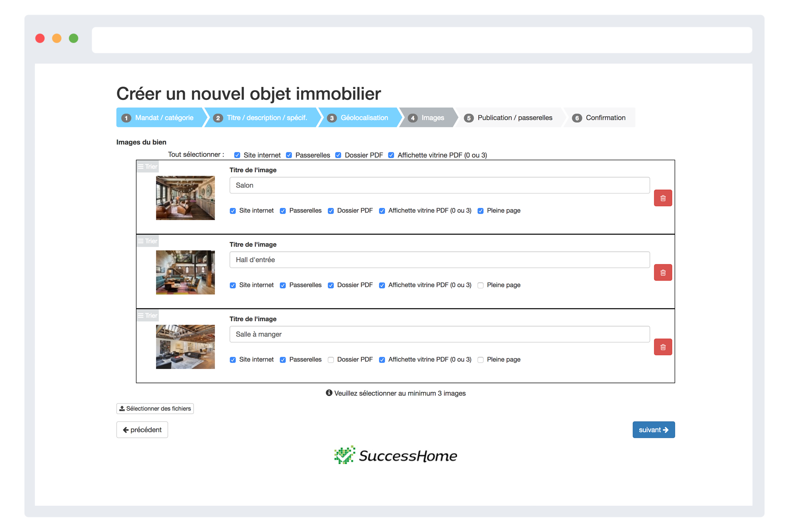Uncheck Passerelles for the Salon image
The image size is (789, 532).
283,211
